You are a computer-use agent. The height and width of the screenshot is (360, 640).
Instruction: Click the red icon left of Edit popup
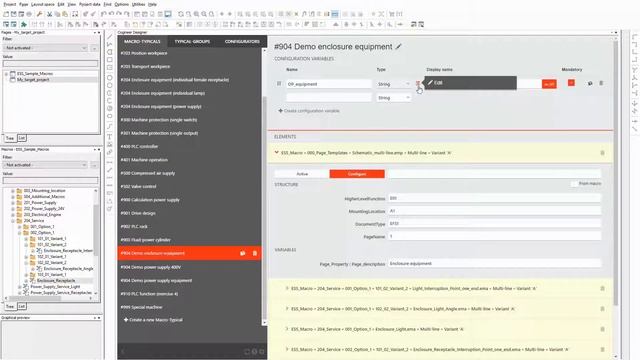tap(418, 83)
